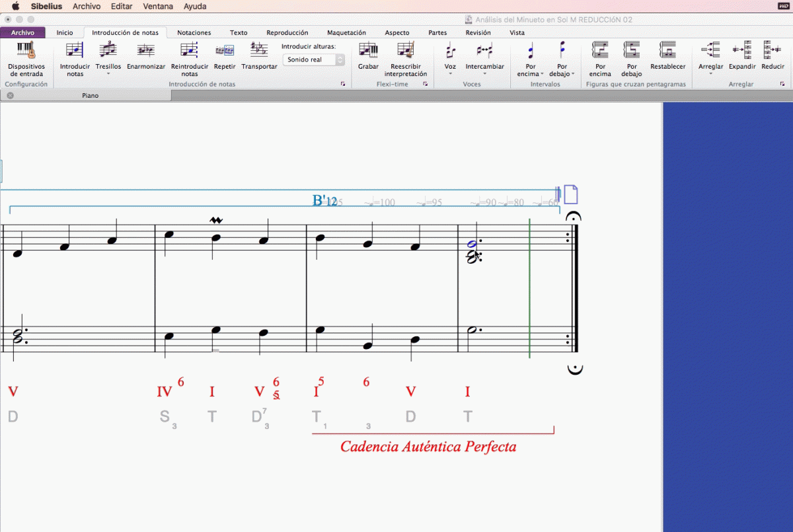Image resolution: width=793 pixels, height=532 pixels.
Task: Click the Enarmonizar icon
Action: (145, 50)
